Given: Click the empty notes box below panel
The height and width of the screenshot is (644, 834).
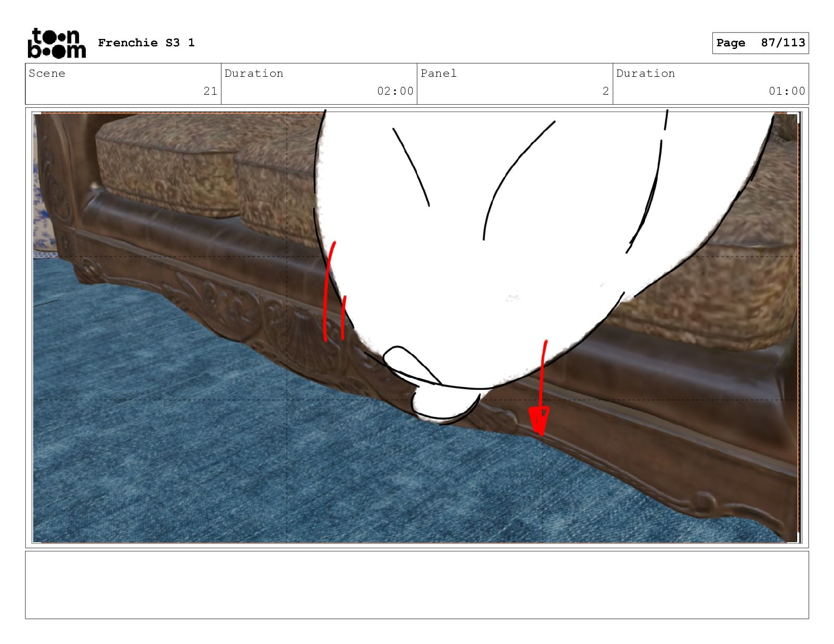Looking at the screenshot, I should pos(417,585).
